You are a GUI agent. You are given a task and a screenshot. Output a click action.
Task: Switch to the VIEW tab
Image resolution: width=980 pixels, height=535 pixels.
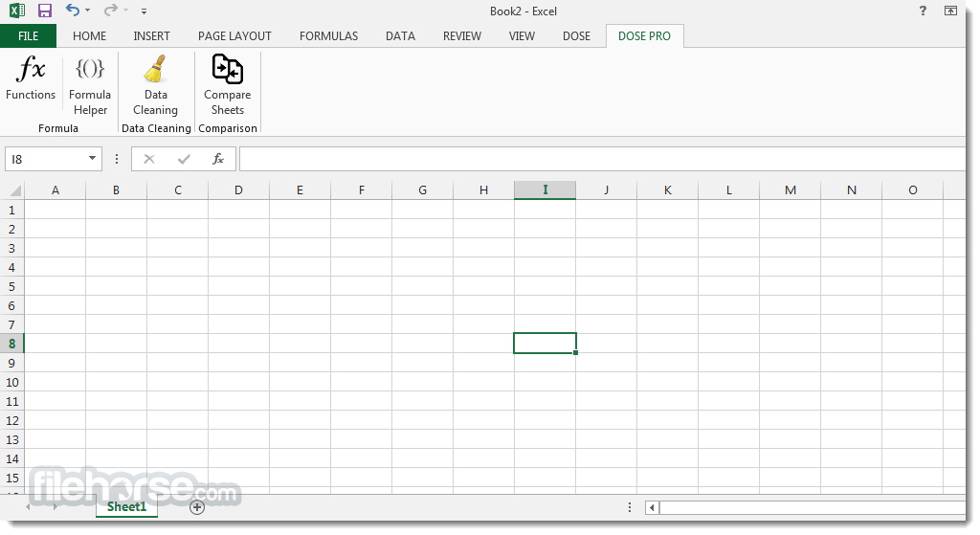click(x=522, y=36)
